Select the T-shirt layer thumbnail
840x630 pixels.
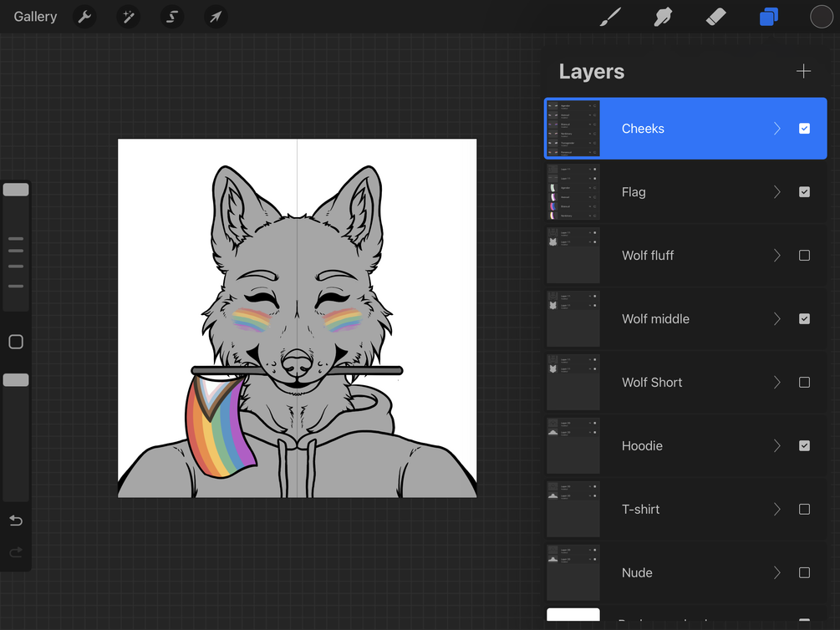click(573, 510)
